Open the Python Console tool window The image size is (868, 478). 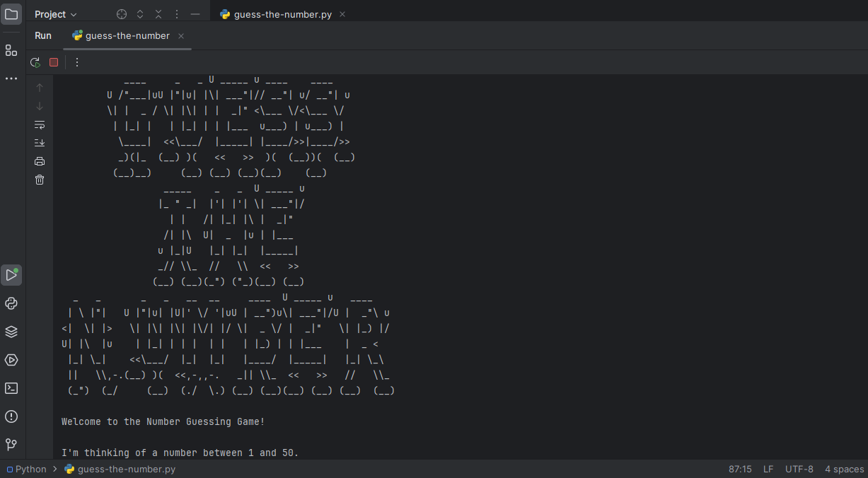11,303
